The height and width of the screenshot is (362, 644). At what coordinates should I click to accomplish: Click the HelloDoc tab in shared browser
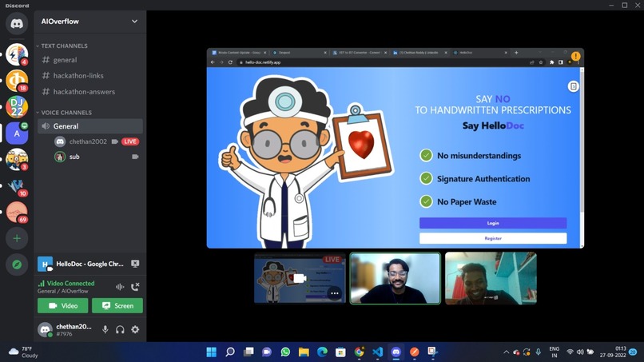click(x=479, y=53)
